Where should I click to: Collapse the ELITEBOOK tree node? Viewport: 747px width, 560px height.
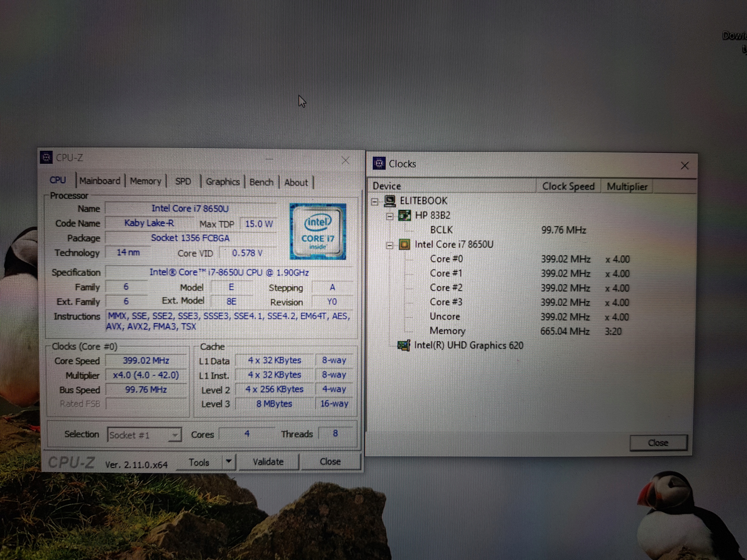(374, 202)
